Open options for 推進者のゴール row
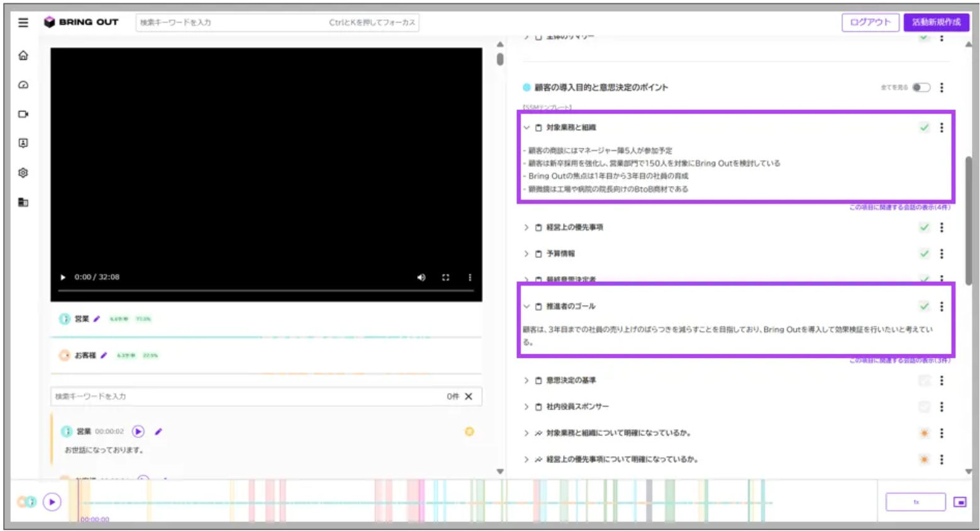This screenshot has width=980, height=531. coord(942,306)
